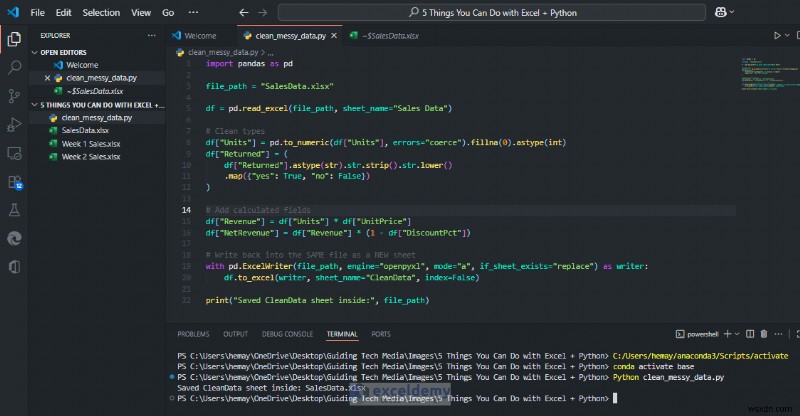The width and height of the screenshot is (800, 416).
Task: Close clean_messy_data.py in Open Editors list
Action: [47, 78]
